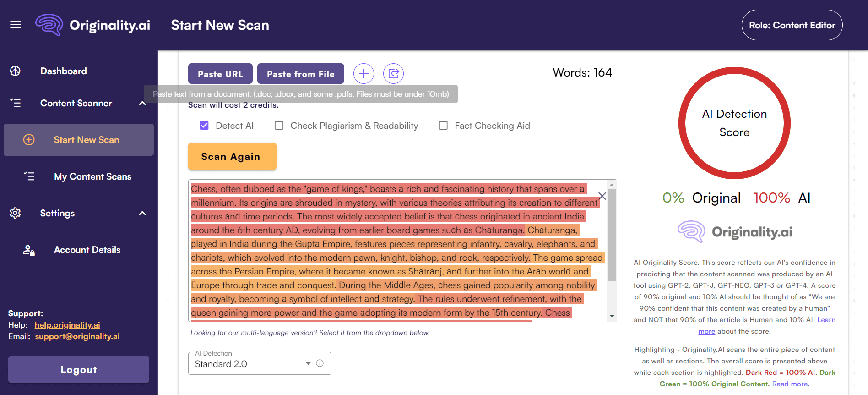Go to My Content Scans
Screen dimensions: 868x395
pyautogui.click(x=92, y=176)
